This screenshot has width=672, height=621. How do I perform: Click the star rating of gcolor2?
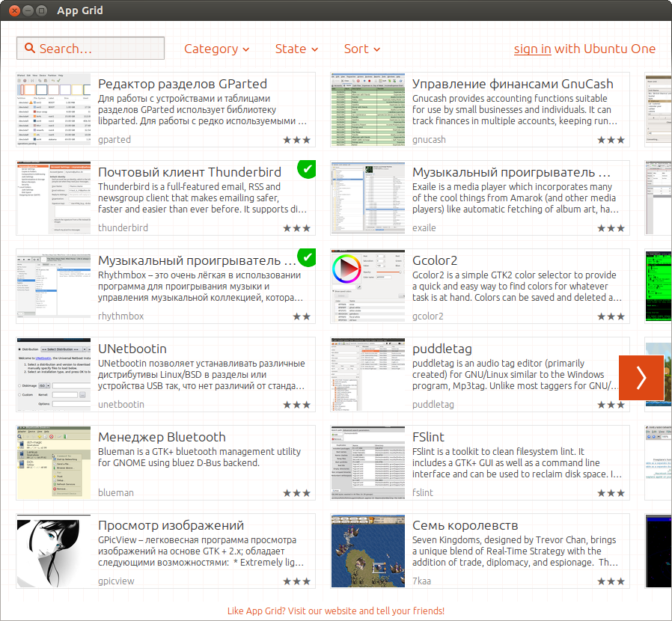click(611, 316)
